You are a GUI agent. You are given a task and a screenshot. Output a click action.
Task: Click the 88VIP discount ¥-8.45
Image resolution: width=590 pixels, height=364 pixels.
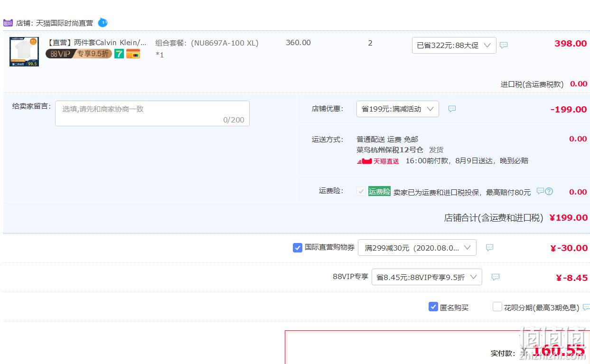[x=571, y=278]
